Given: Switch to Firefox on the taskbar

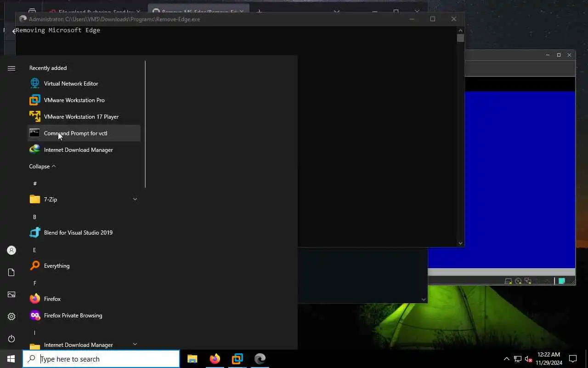Looking at the screenshot, I should click(215, 359).
